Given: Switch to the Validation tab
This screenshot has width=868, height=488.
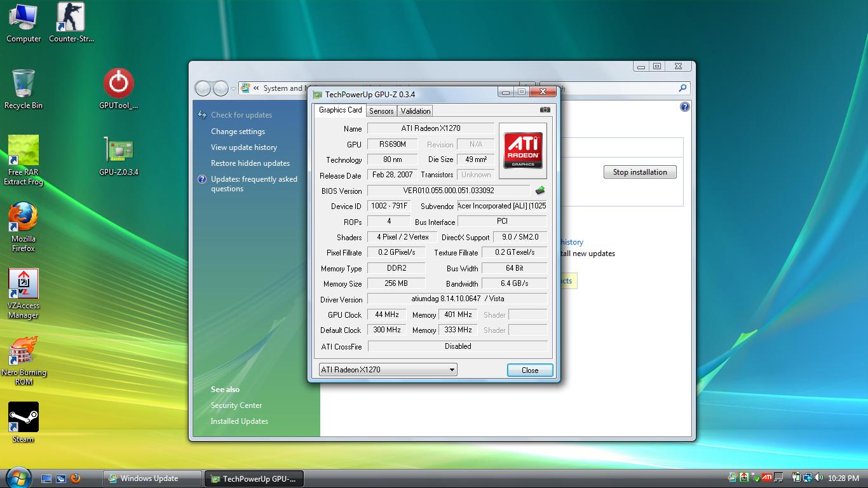Looking at the screenshot, I should [416, 111].
